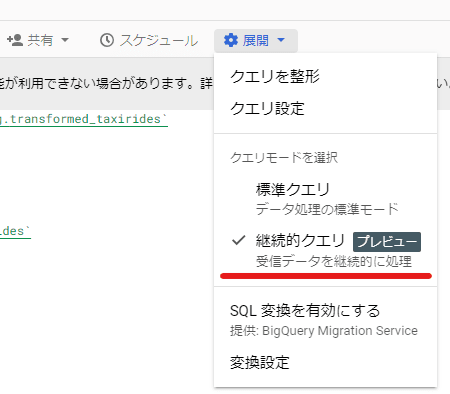This screenshot has height=394, width=450.
Task: Click the クエリモードを選択 section header
Action: pyautogui.click(x=284, y=157)
